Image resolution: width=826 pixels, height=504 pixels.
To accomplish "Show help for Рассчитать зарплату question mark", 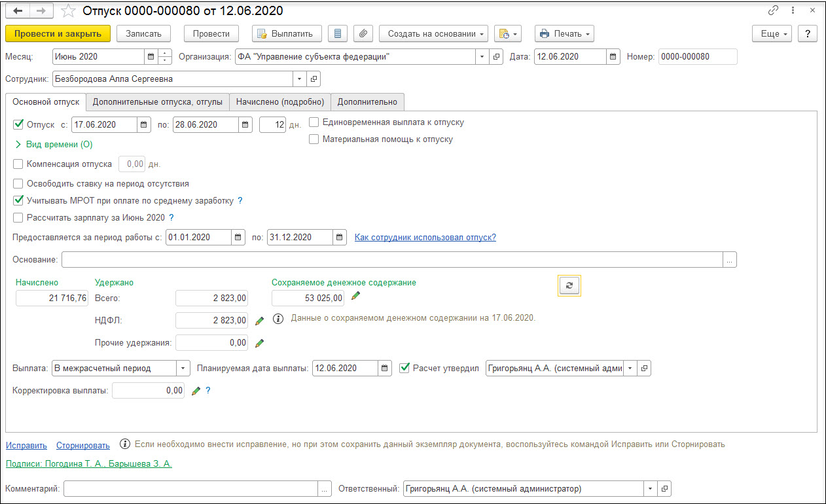I will (171, 217).
